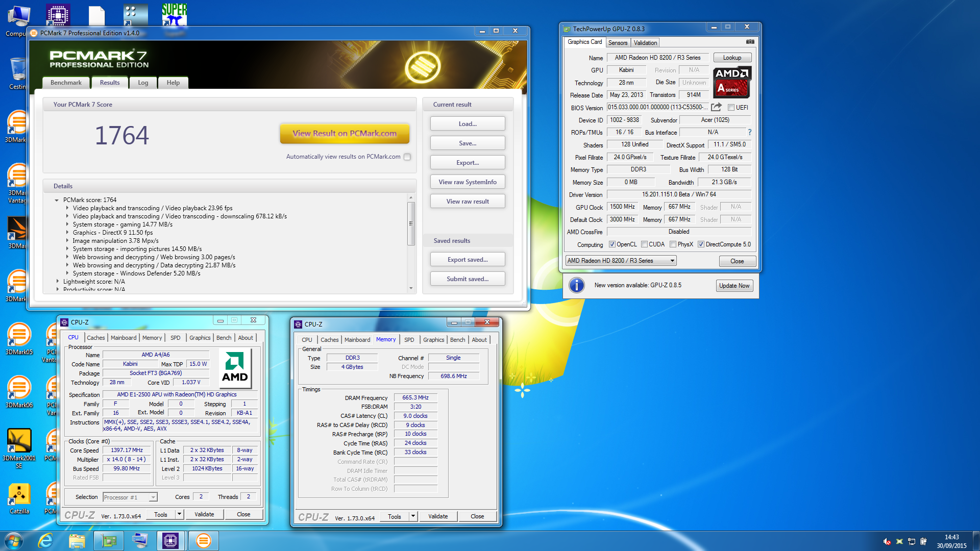Open the Windows Start button
980x551 pixels.
click(x=14, y=540)
